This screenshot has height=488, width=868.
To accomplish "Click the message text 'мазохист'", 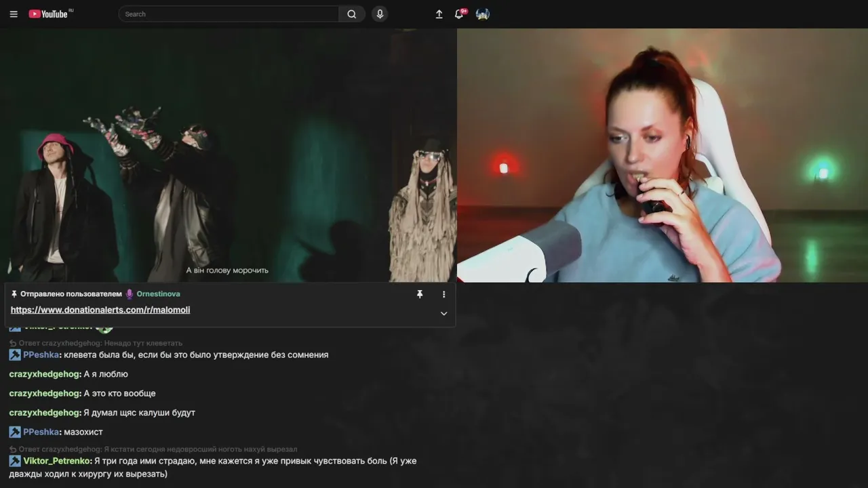I will 83,432.
